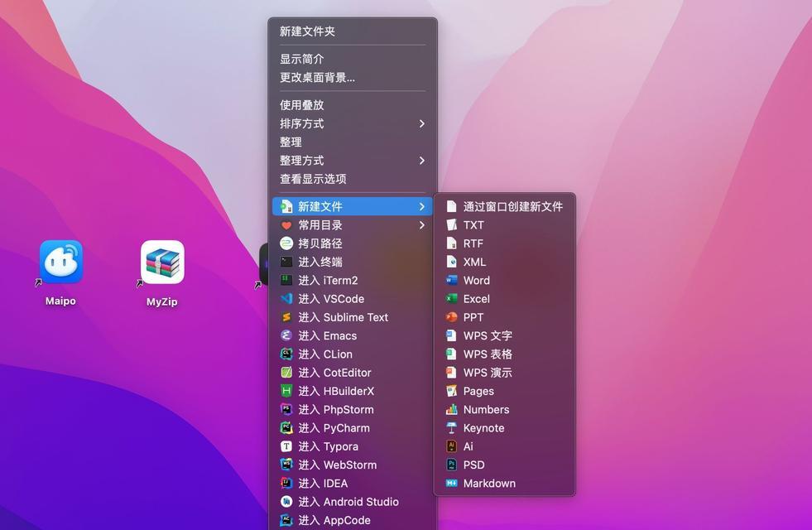Click the HBuilderX icon in menu
Image resolution: width=812 pixels, height=530 pixels.
pyautogui.click(x=286, y=391)
